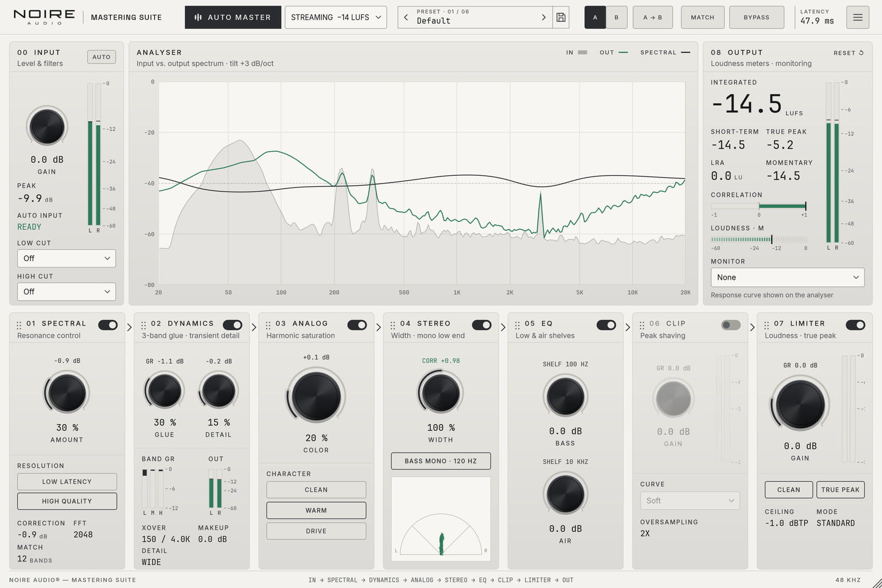Toggle the Bass Mono 120 Hz button

(x=441, y=461)
